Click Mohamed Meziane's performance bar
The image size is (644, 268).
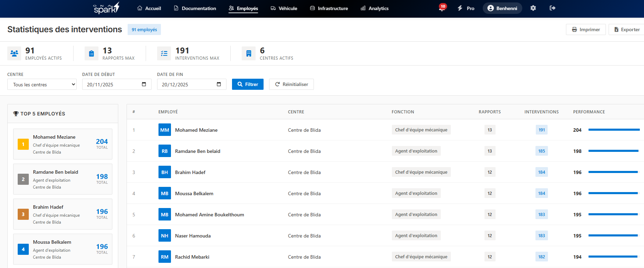pos(614,130)
